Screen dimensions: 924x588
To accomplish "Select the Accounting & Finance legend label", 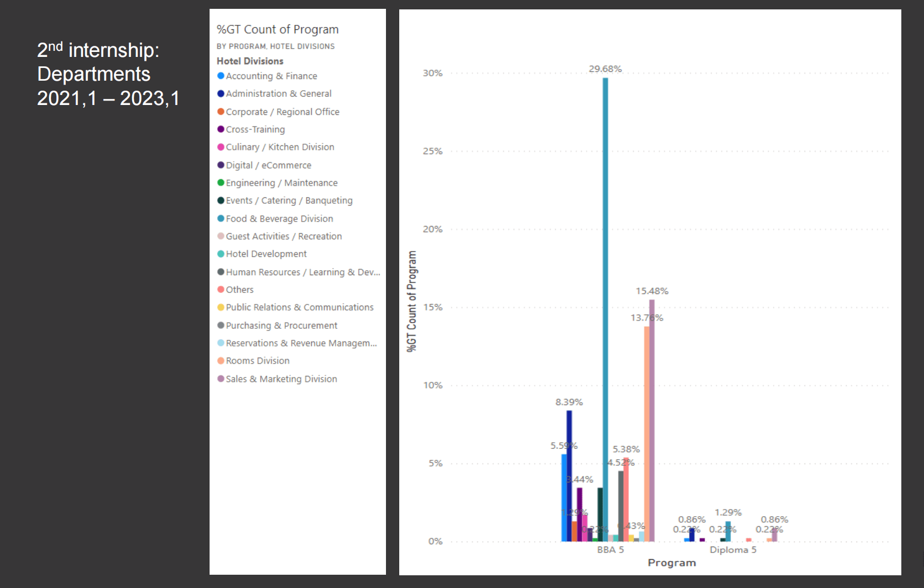I will coord(272,76).
